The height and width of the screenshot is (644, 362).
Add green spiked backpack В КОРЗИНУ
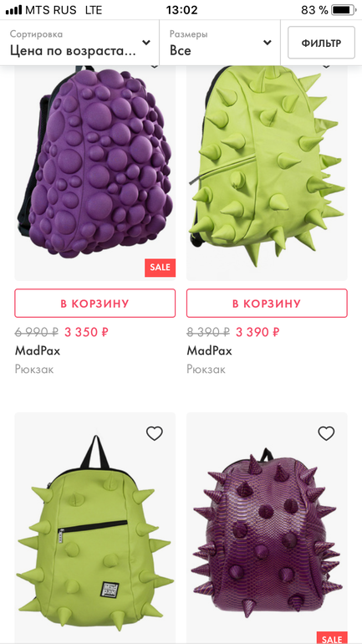[x=267, y=303]
